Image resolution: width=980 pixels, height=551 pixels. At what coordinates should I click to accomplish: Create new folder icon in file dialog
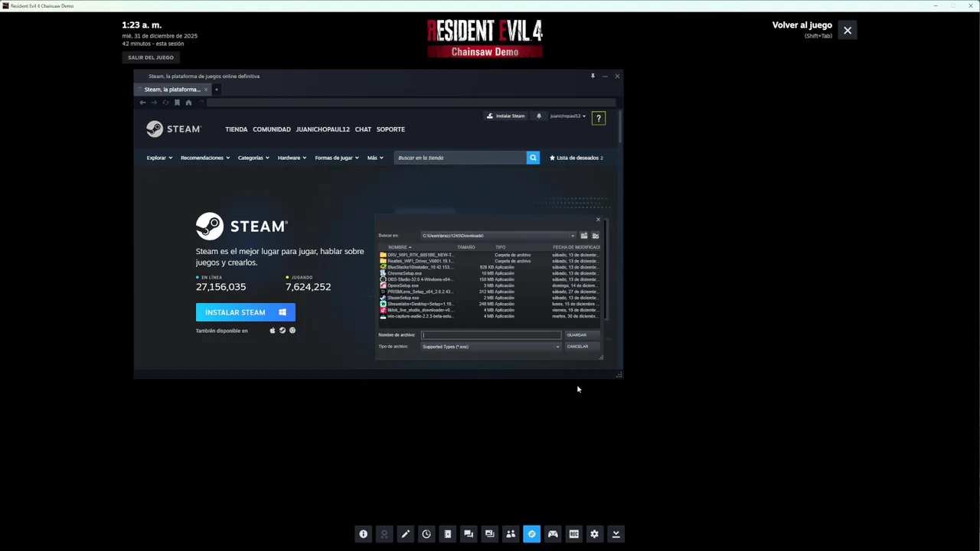click(x=596, y=236)
